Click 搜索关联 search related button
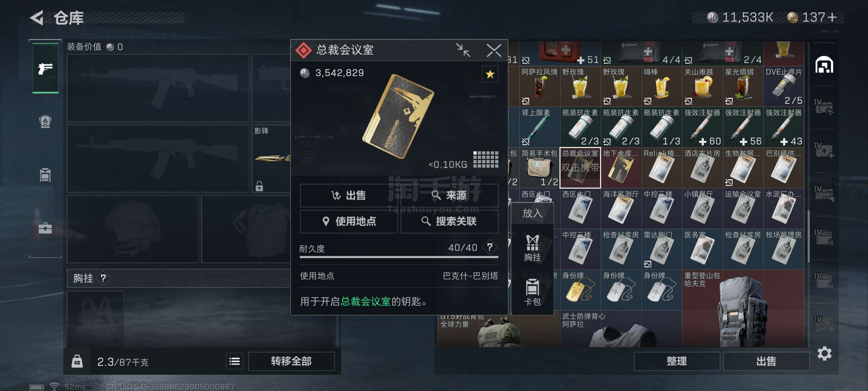The image size is (868, 391). click(449, 221)
